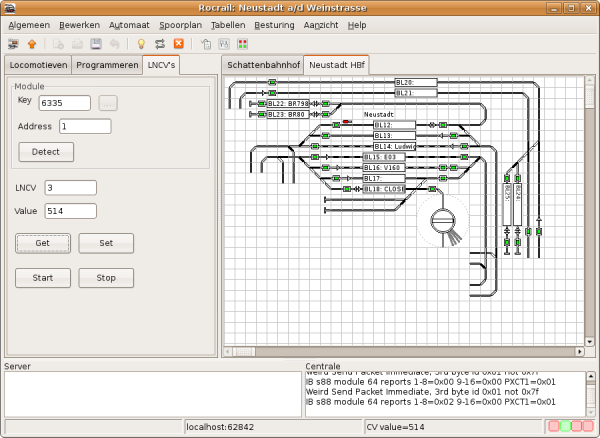The height and width of the screenshot is (438, 600).
Task: Toggle automatic mode with the arrows icon
Action: (160, 44)
